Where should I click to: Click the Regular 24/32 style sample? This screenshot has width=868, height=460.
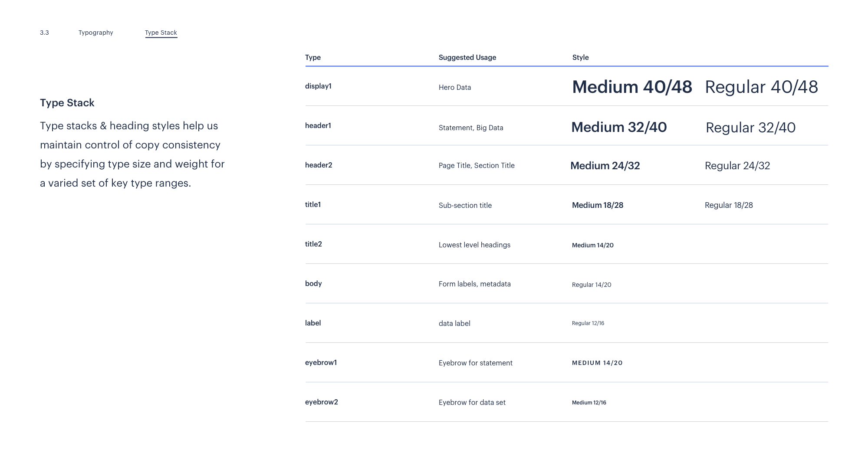click(737, 166)
